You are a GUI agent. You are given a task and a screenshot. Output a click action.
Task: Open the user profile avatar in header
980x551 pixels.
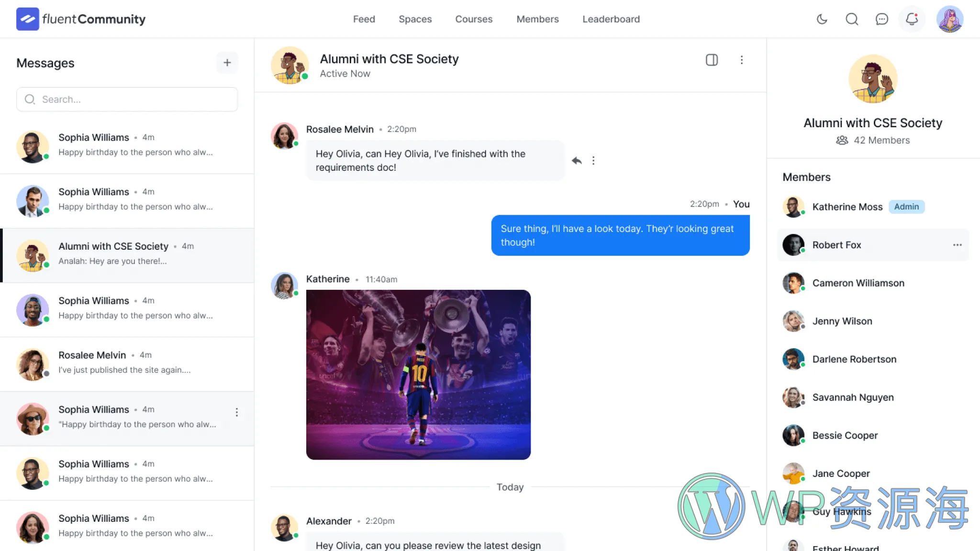950,19
